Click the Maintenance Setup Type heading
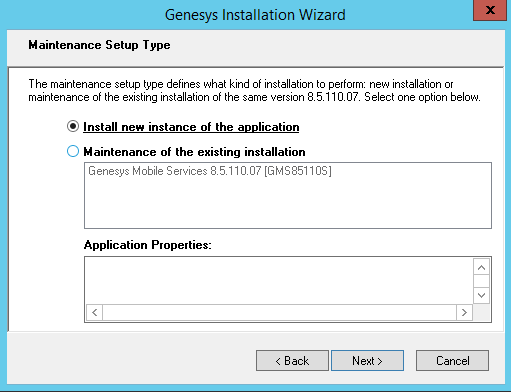Screen dimensions: 511x392 click(99, 45)
